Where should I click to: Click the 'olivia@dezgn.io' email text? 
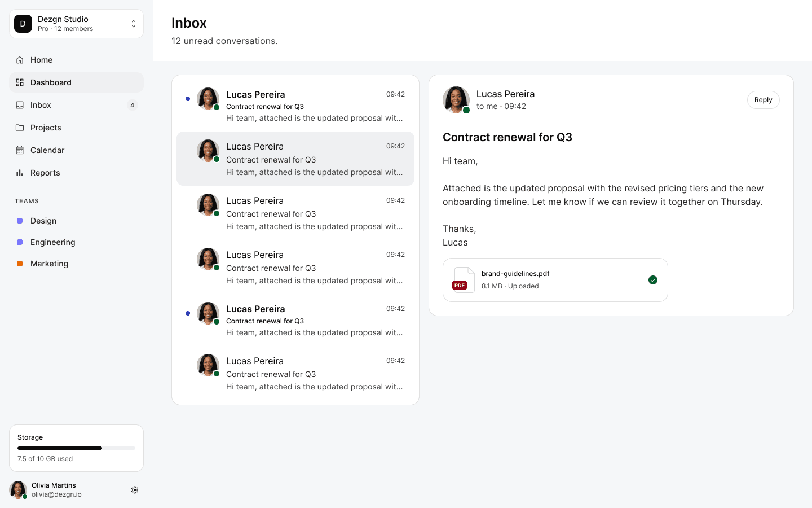(56, 494)
